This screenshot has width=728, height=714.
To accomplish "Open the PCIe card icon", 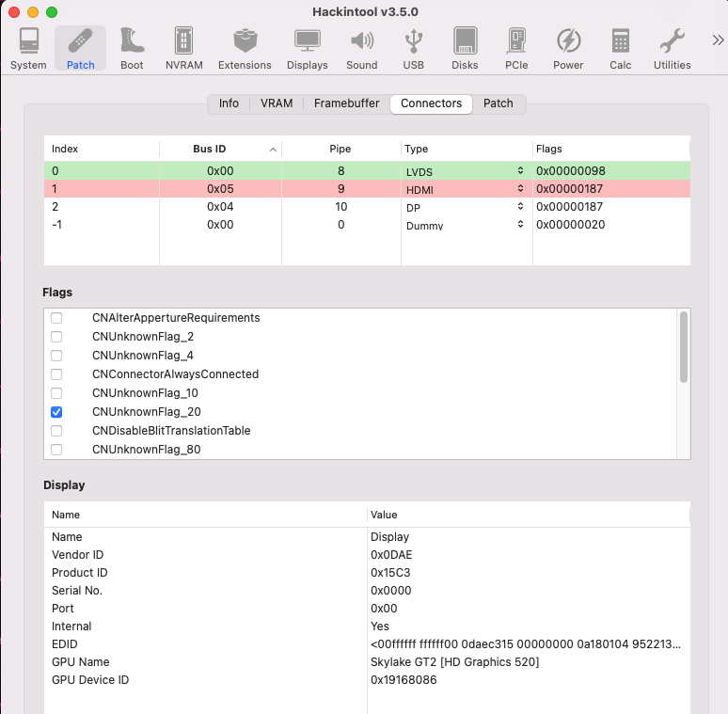I will (516, 48).
